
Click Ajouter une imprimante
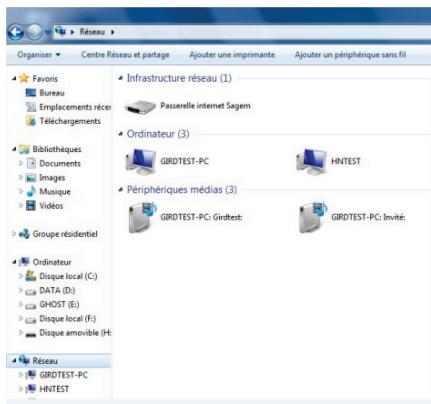[232, 55]
